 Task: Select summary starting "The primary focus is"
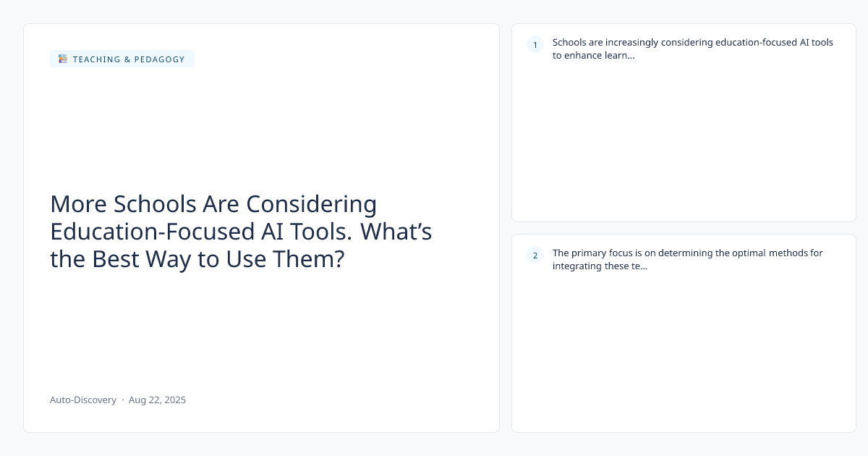point(687,253)
